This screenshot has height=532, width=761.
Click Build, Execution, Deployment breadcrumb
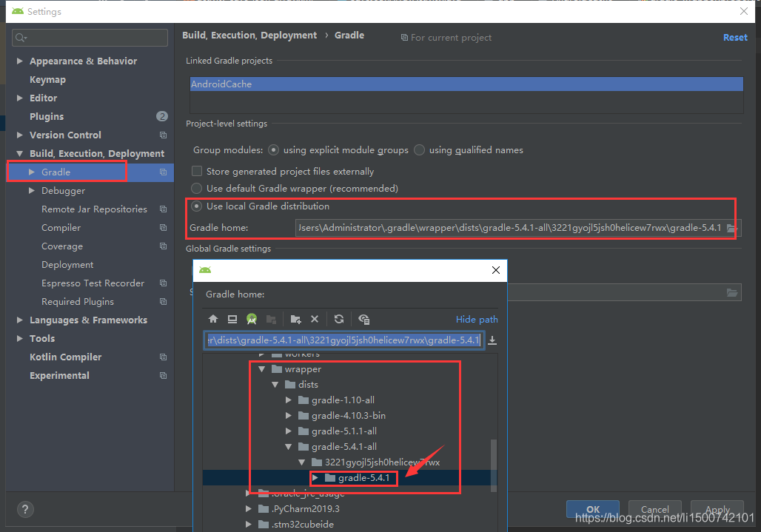pos(249,36)
